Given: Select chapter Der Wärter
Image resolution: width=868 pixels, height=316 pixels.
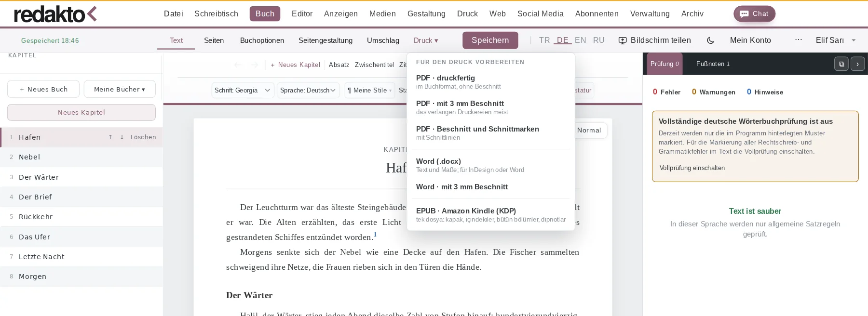Looking at the screenshot, I should click(81, 177).
